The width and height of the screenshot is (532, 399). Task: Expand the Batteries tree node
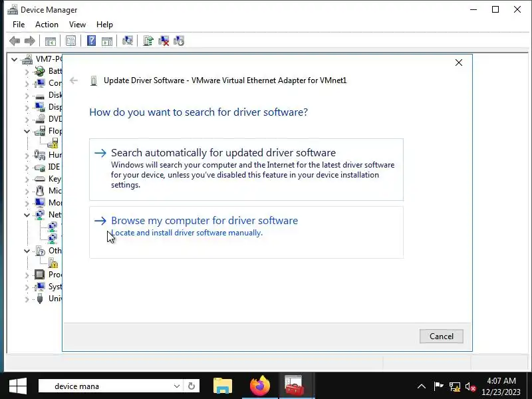click(27, 72)
